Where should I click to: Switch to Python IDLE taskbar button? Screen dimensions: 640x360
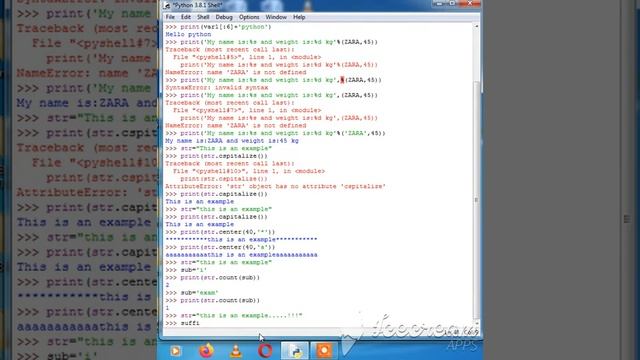tap(295, 351)
